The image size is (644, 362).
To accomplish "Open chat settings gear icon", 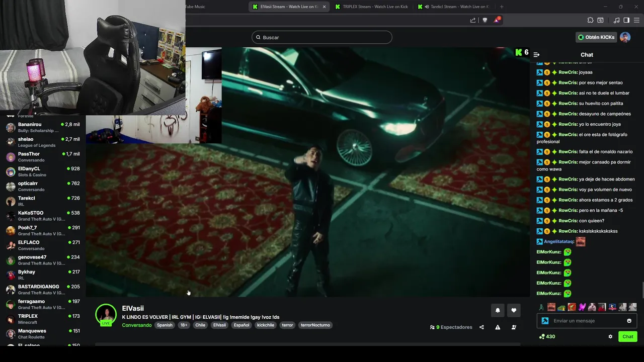I will tap(610, 337).
